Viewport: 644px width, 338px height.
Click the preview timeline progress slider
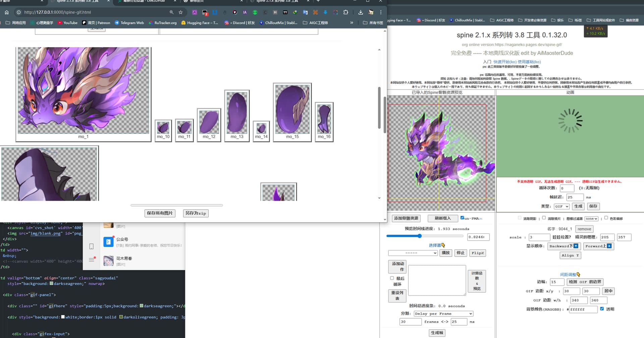point(425,236)
